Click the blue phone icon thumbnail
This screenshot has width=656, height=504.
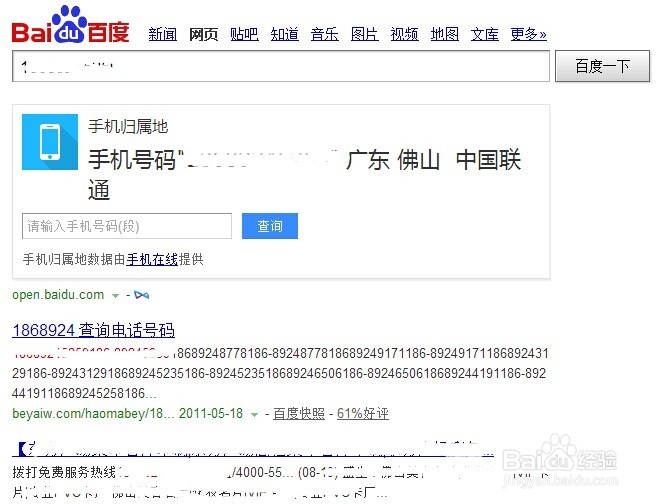(50, 142)
